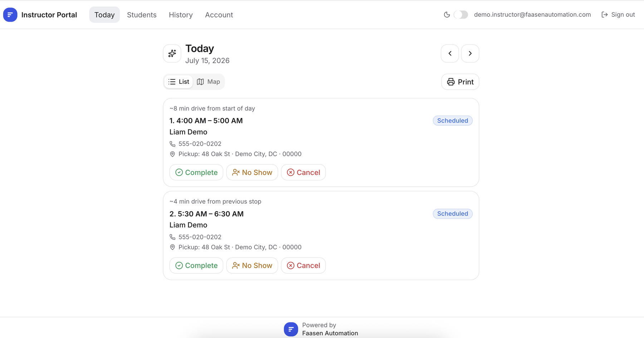Go to previous day with left chevron
The width and height of the screenshot is (644, 338).
450,53
